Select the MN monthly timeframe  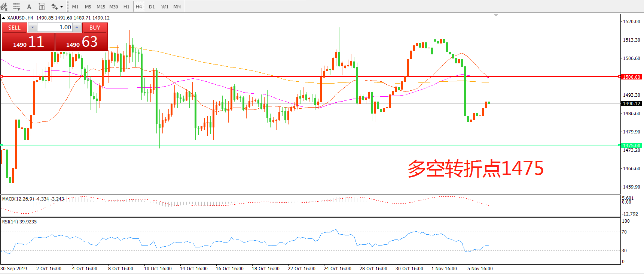tap(177, 7)
